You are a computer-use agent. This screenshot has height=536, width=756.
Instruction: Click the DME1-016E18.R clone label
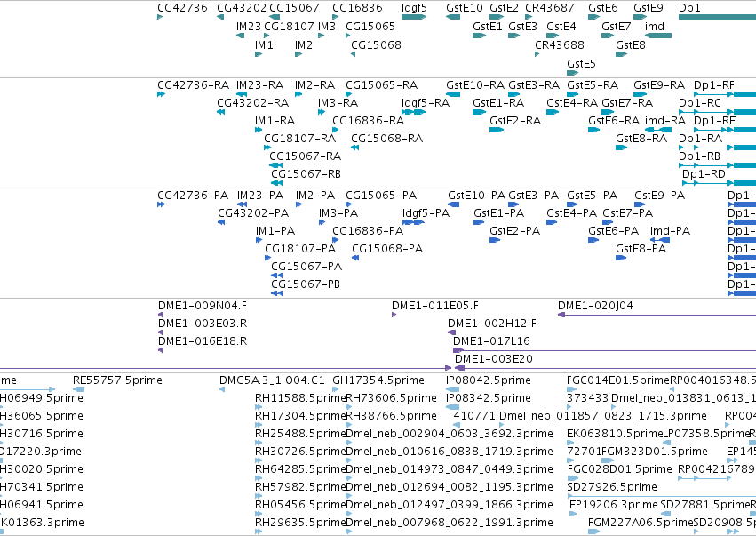point(203,341)
